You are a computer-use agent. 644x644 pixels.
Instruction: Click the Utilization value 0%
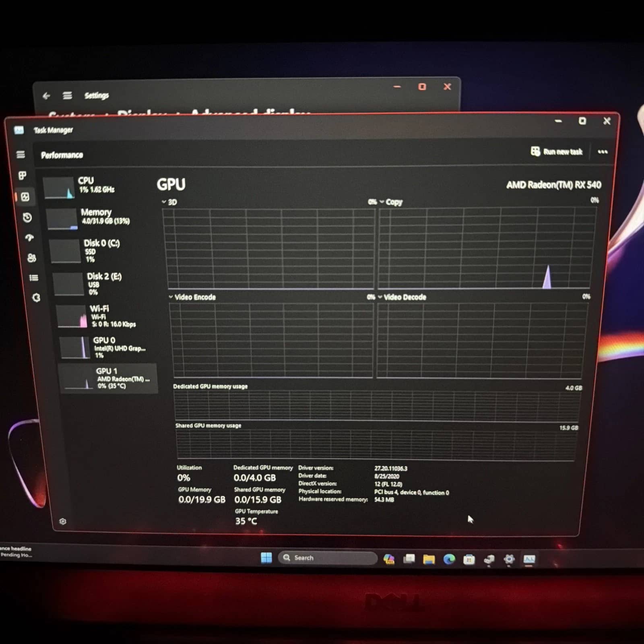[184, 478]
